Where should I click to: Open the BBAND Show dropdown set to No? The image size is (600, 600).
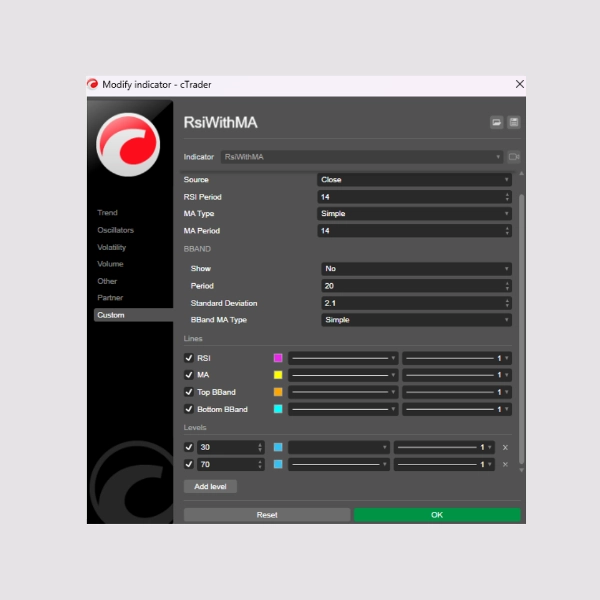pos(416,269)
